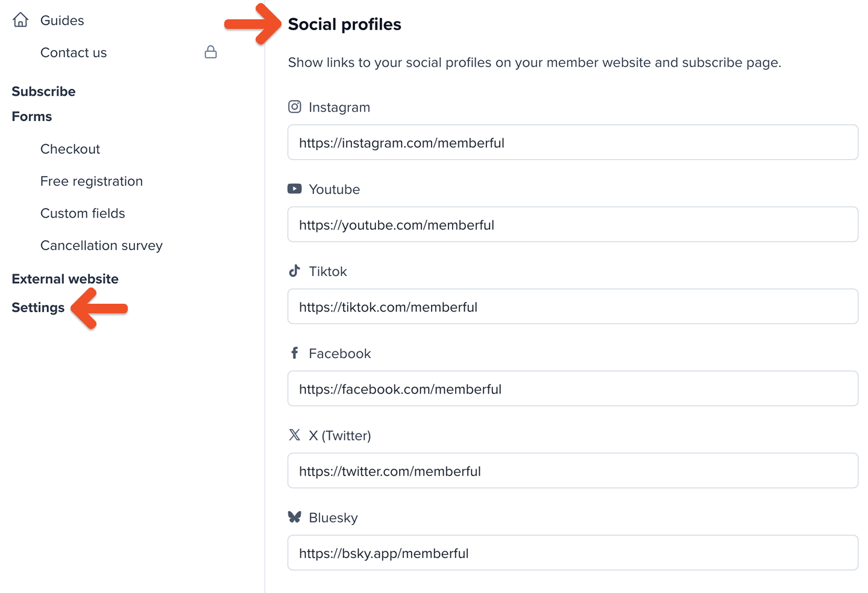Expand the External website section
Screen dimensions: 868x593
click(x=65, y=279)
